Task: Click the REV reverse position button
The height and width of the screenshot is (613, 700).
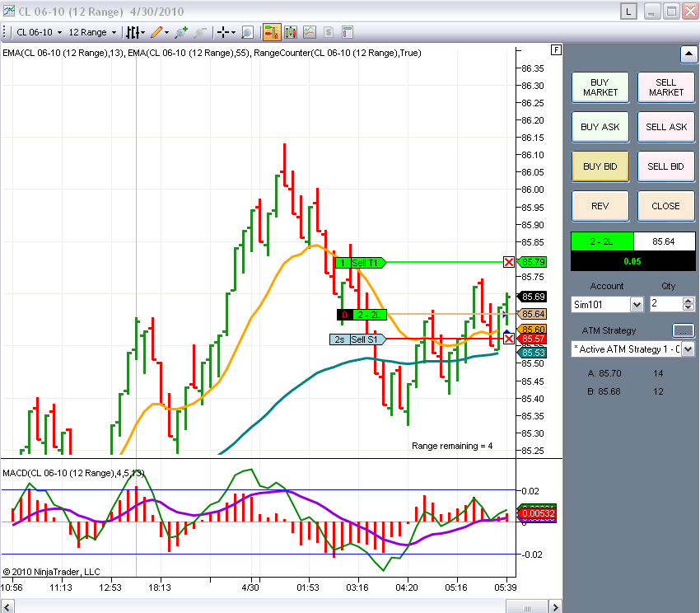Action: (x=600, y=206)
